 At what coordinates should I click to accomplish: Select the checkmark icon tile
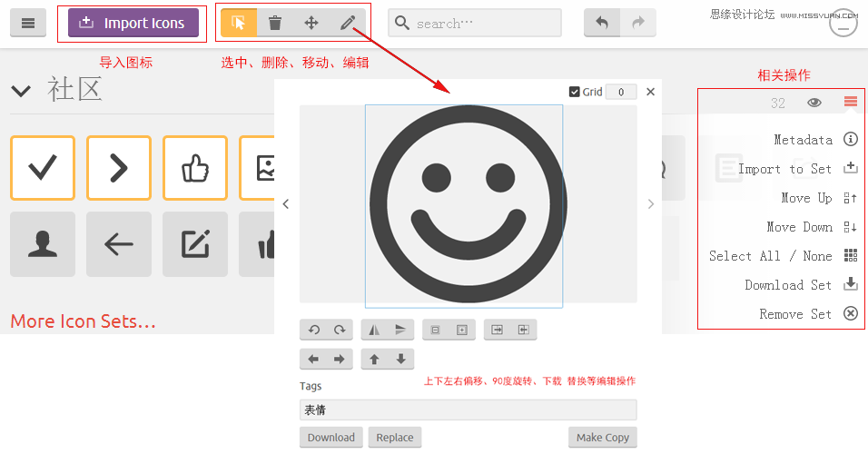pos(42,168)
